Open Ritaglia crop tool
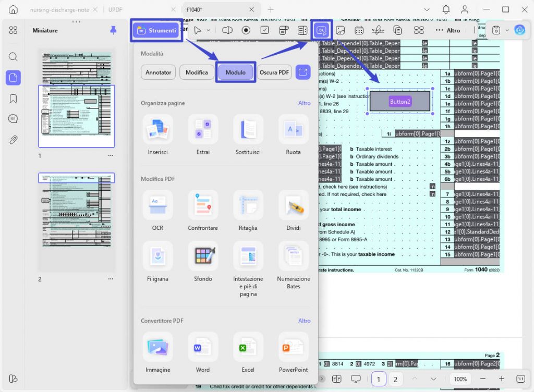 tap(248, 211)
